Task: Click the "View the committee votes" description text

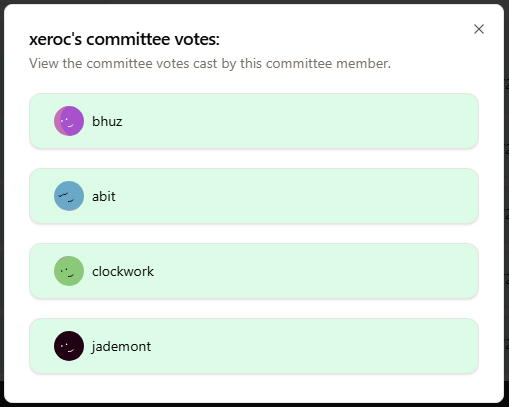Action: coord(210,63)
